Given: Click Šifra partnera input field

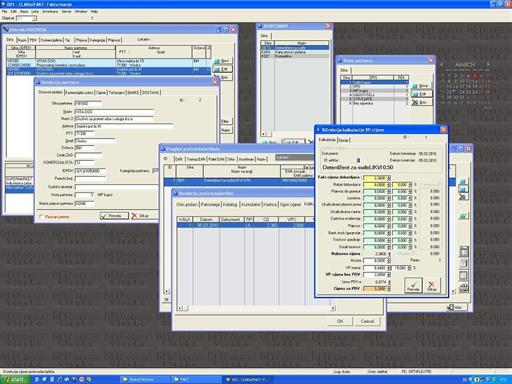Looking at the screenshot, I should click(x=88, y=103).
